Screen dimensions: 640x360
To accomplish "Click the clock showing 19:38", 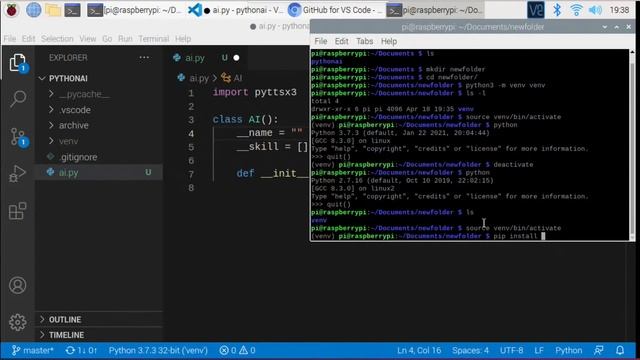I will pyautogui.click(x=619, y=10).
